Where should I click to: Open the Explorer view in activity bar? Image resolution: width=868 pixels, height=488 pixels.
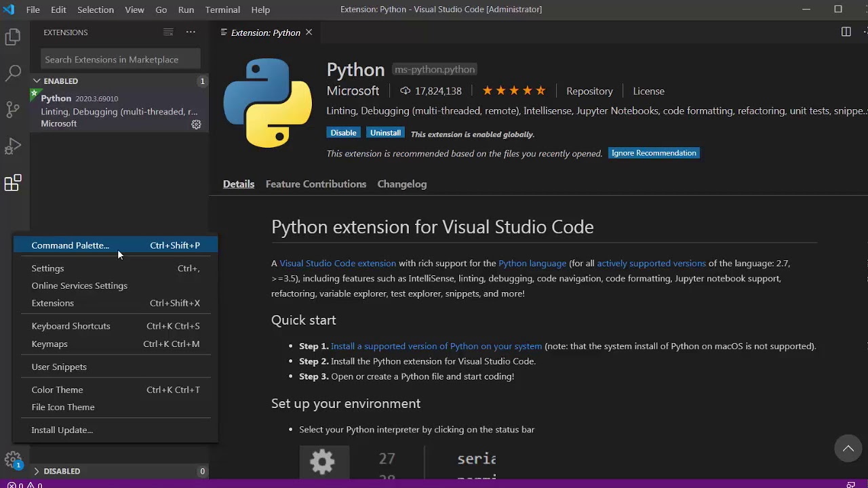pyautogui.click(x=13, y=37)
